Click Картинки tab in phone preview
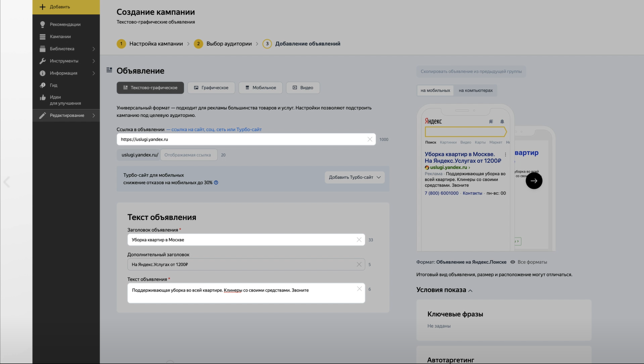Screen dimensions: 644x364 448,142
